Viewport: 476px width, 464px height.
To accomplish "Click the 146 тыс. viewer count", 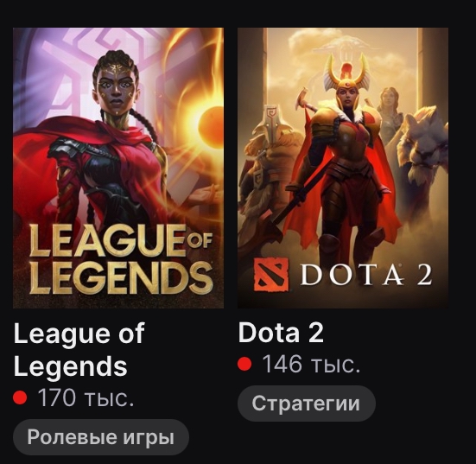I will [311, 364].
